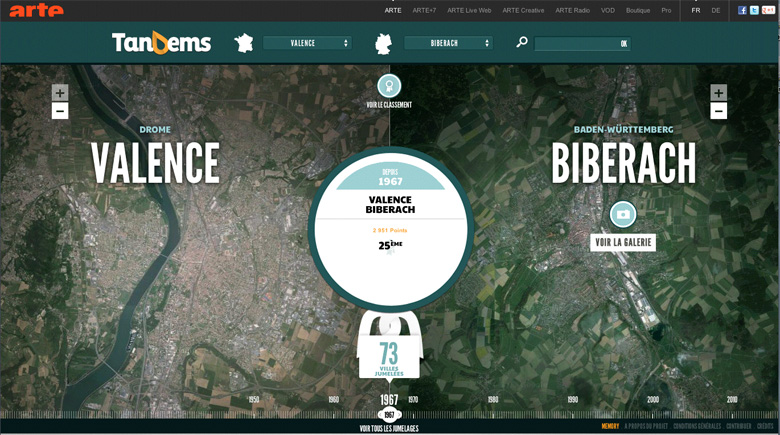This screenshot has width=780, height=435.
Task: Open the Valence city dropdown
Action: [307, 43]
